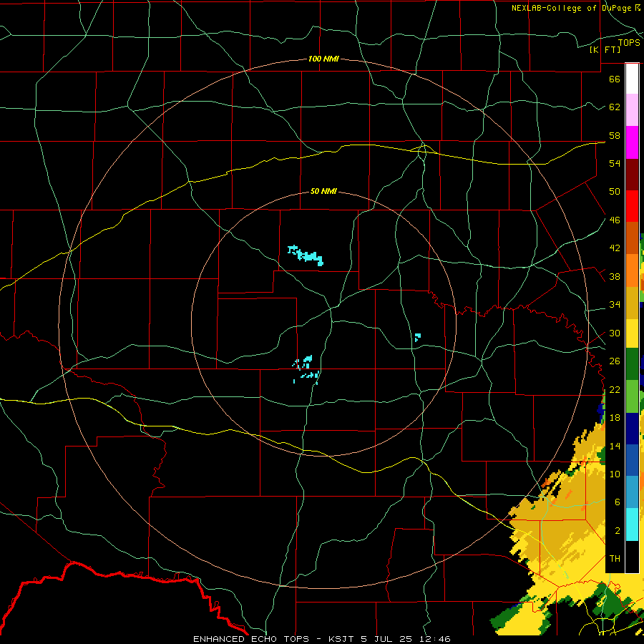Click the "TH" threshold legend label
The height and width of the screenshot is (644, 644).
[x=615, y=559]
